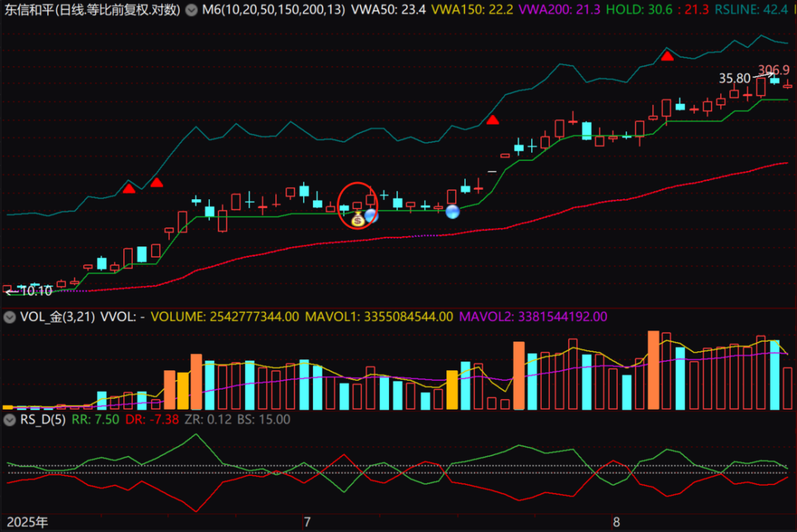The image size is (797, 532).
Task: Select the red triangle marker near the August peak
Action: (667, 56)
